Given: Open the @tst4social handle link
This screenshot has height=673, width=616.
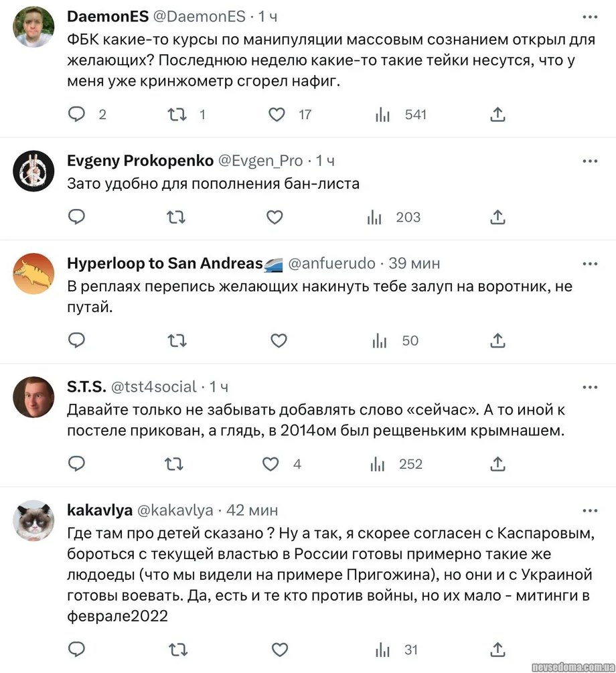Looking at the screenshot, I should [153, 387].
